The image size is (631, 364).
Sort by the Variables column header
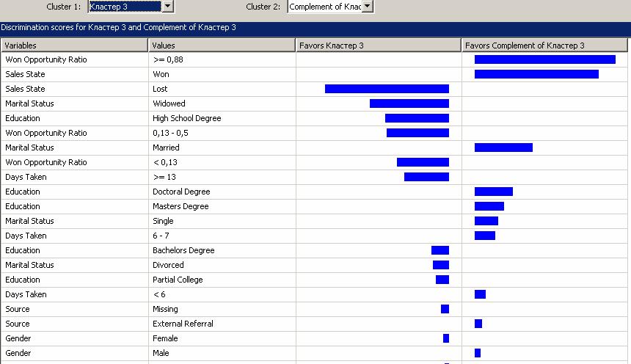(x=74, y=45)
